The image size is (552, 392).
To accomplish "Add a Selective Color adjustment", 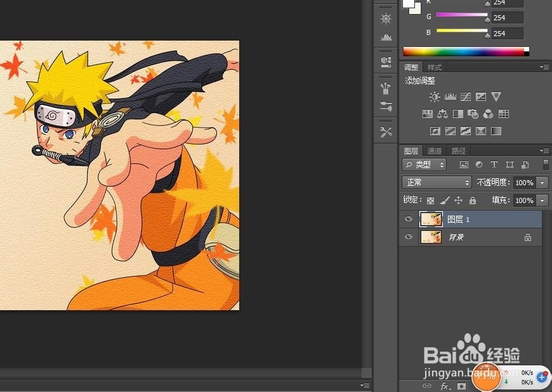I will (x=480, y=131).
